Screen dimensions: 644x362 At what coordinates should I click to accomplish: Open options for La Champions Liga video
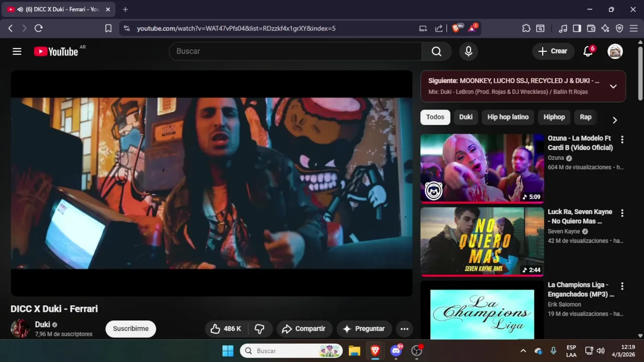(622, 286)
